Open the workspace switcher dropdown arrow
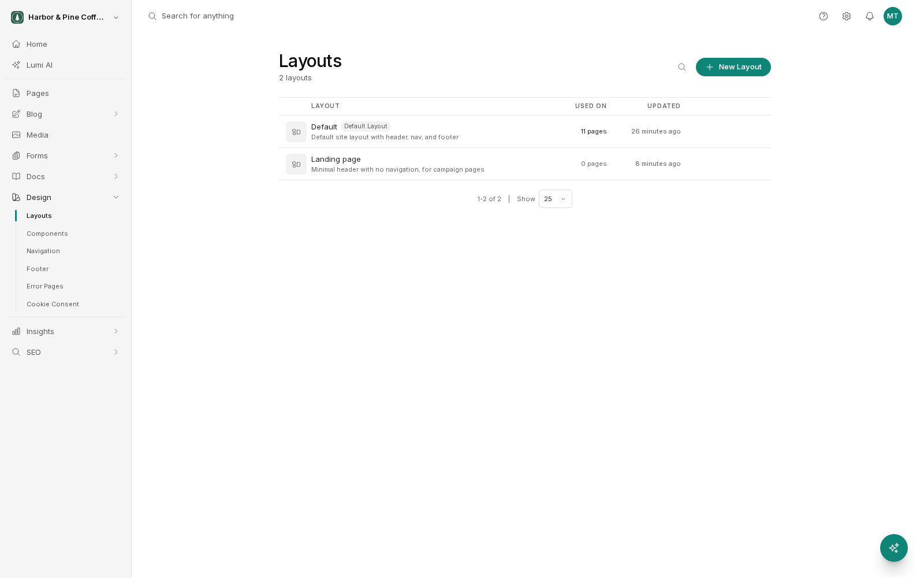This screenshot has width=924, height=578. pyautogui.click(x=116, y=17)
